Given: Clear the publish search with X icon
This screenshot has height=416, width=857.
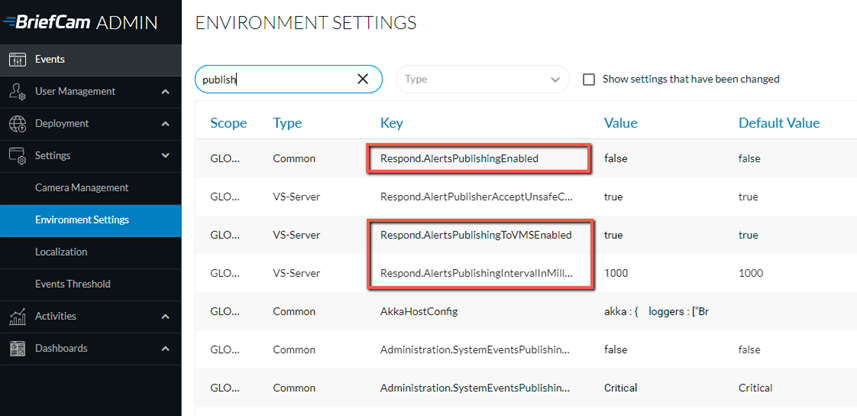Looking at the screenshot, I should [x=362, y=79].
